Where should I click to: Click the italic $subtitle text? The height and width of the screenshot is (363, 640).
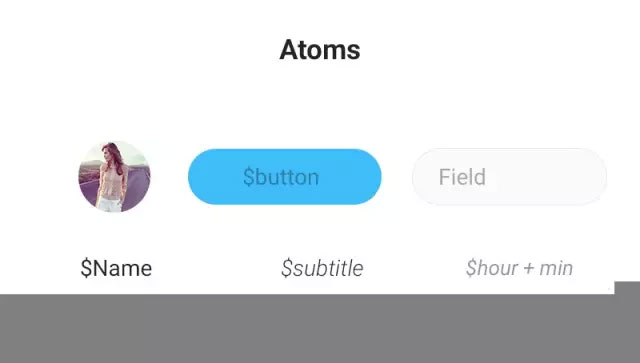(322, 268)
